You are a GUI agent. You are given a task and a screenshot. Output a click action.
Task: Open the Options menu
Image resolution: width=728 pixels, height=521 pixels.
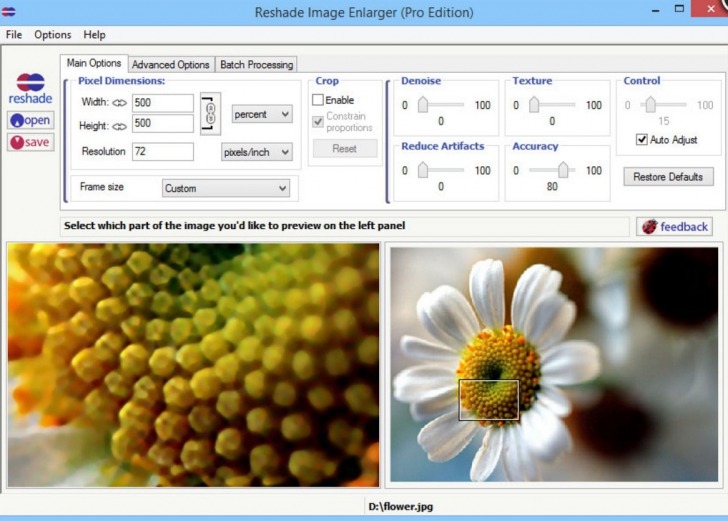coord(52,35)
